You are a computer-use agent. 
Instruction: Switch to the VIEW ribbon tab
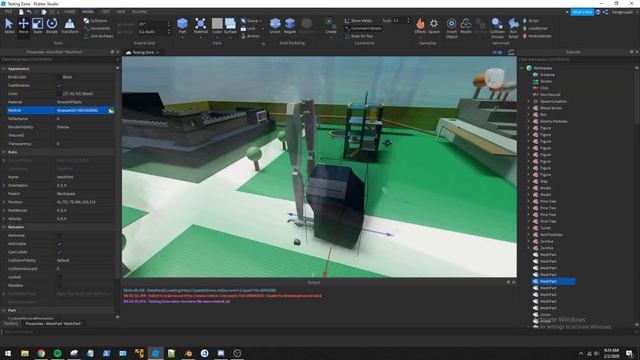(121, 12)
